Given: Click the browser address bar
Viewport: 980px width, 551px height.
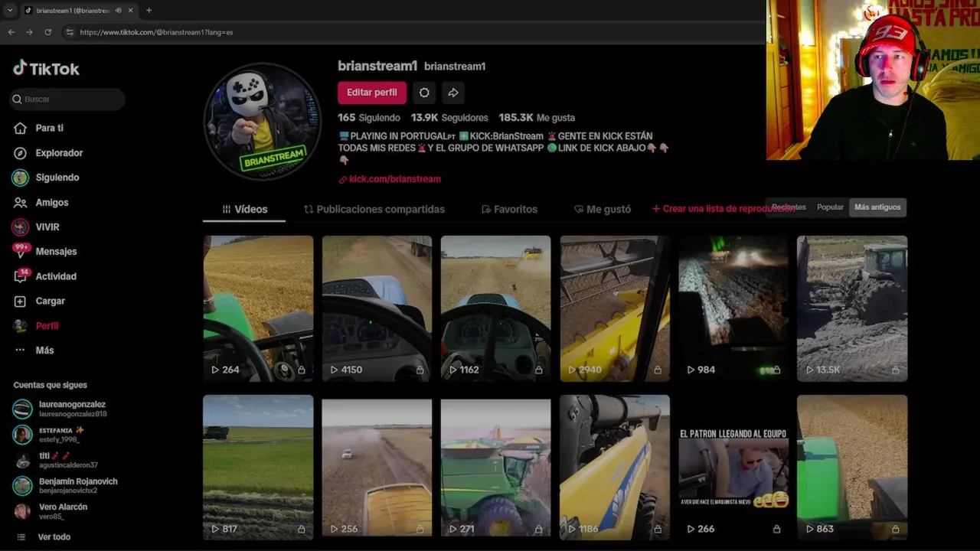Looking at the screenshot, I should pyautogui.click(x=413, y=32).
